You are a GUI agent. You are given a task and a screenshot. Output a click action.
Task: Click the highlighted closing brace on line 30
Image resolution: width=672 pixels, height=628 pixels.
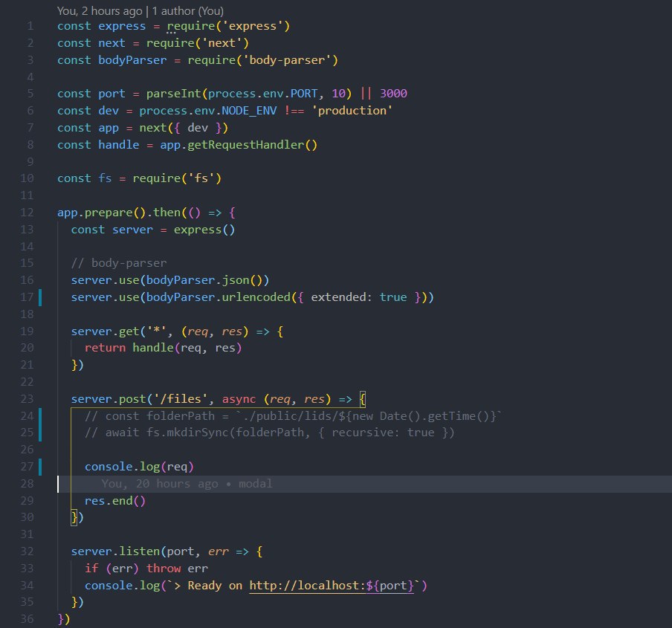74,517
